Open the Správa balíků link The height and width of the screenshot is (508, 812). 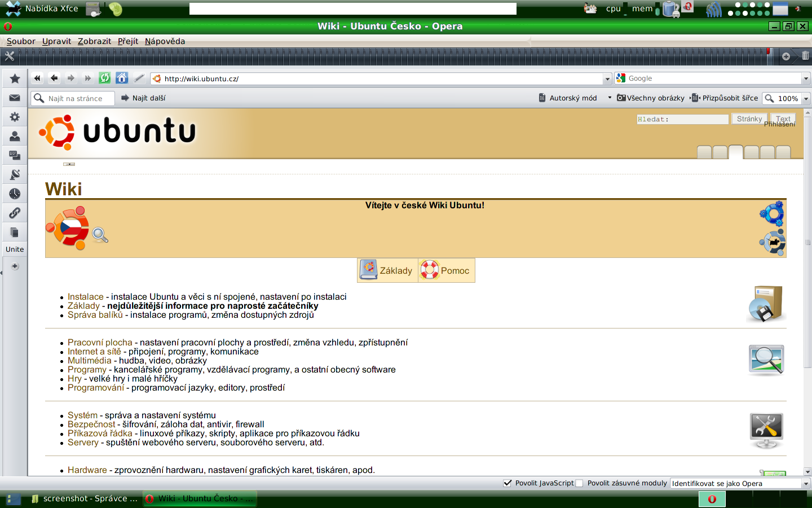point(95,315)
